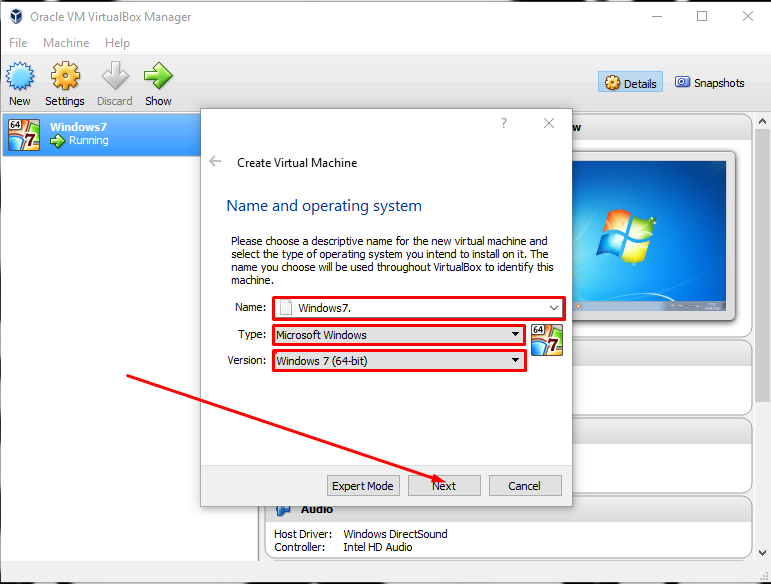Click the 'Name and operating system' heading
This screenshot has width=771, height=584.
pyautogui.click(x=324, y=205)
